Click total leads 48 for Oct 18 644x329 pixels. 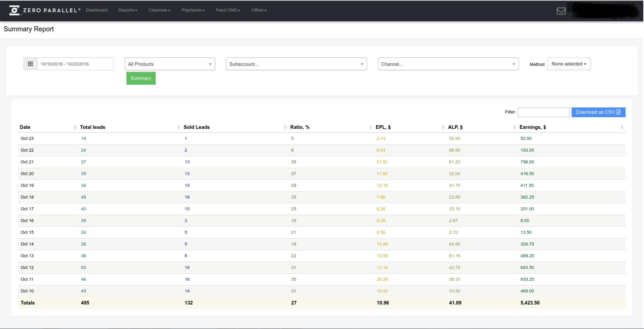(83, 197)
